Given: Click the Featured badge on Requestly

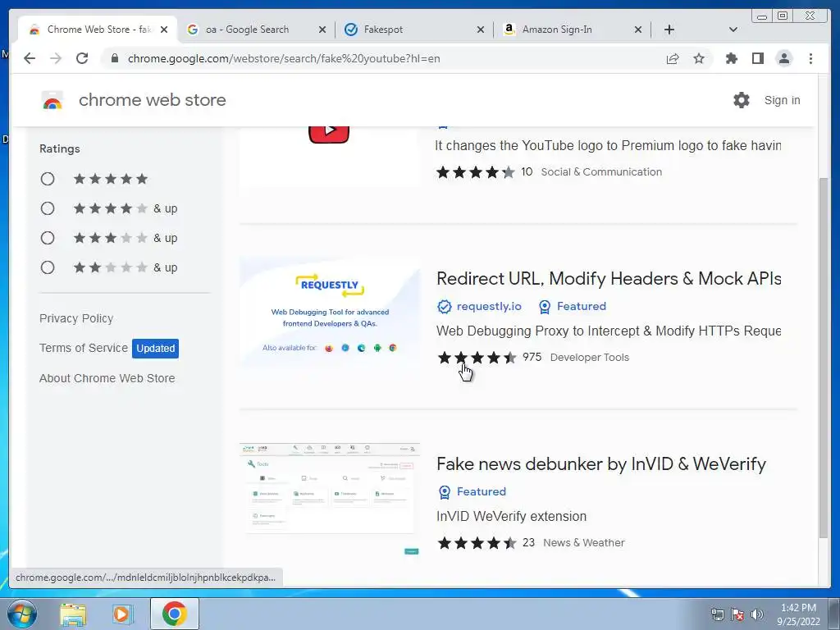Looking at the screenshot, I should [572, 307].
